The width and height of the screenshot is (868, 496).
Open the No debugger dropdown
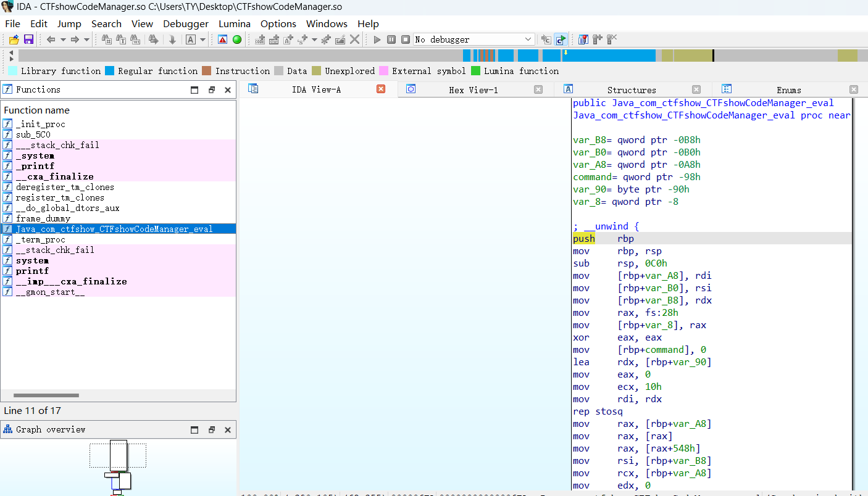point(473,39)
